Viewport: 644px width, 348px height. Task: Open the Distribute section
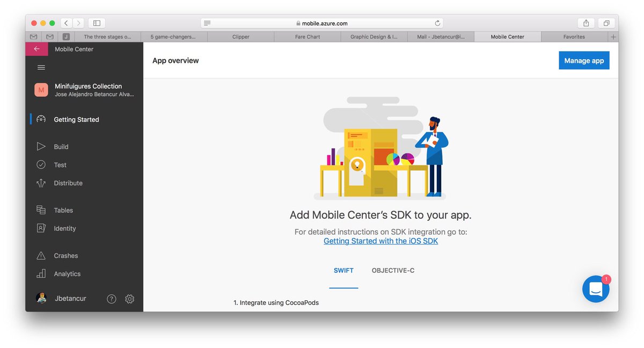point(68,183)
